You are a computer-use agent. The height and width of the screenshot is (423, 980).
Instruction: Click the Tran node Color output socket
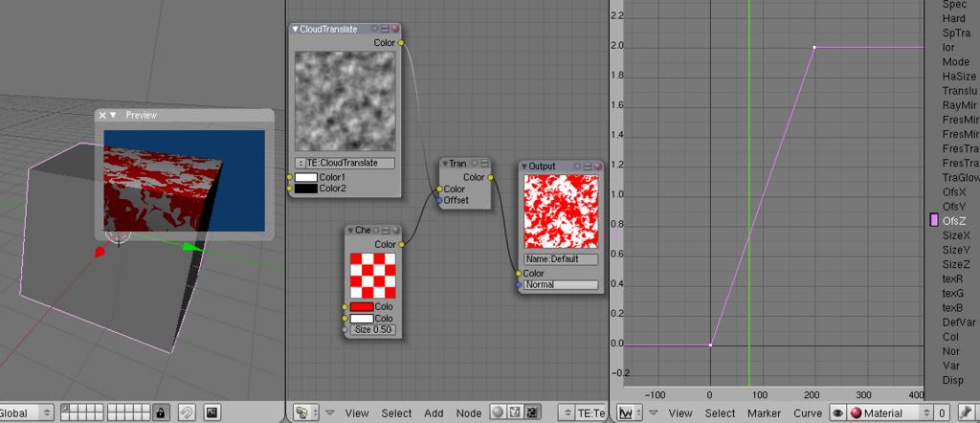(491, 177)
